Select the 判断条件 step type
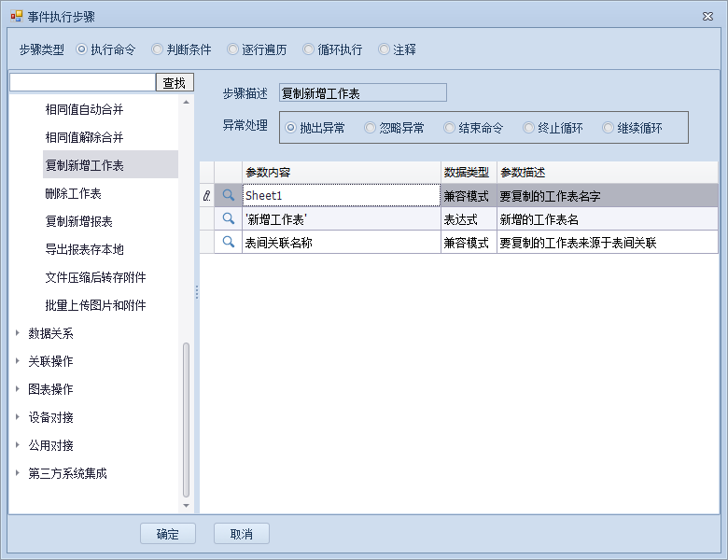This screenshot has width=728, height=560. pos(158,49)
